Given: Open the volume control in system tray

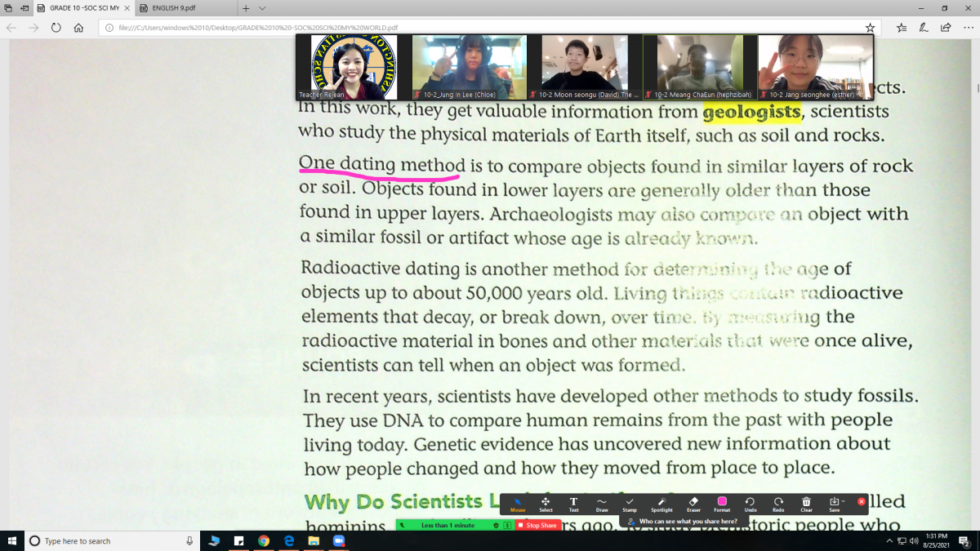Looking at the screenshot, I should click(x=915, y=540).
